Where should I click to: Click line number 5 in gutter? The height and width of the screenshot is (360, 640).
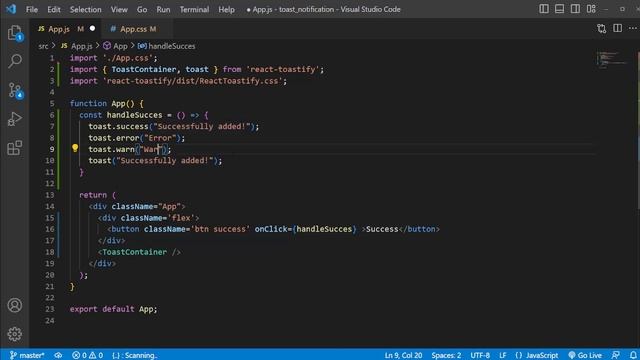tap(52, 103)
